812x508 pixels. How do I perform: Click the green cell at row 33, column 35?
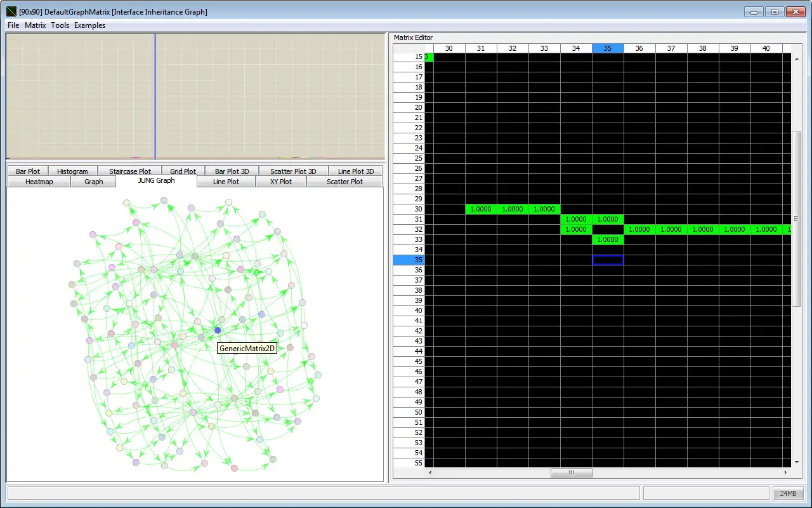(608, 239)
